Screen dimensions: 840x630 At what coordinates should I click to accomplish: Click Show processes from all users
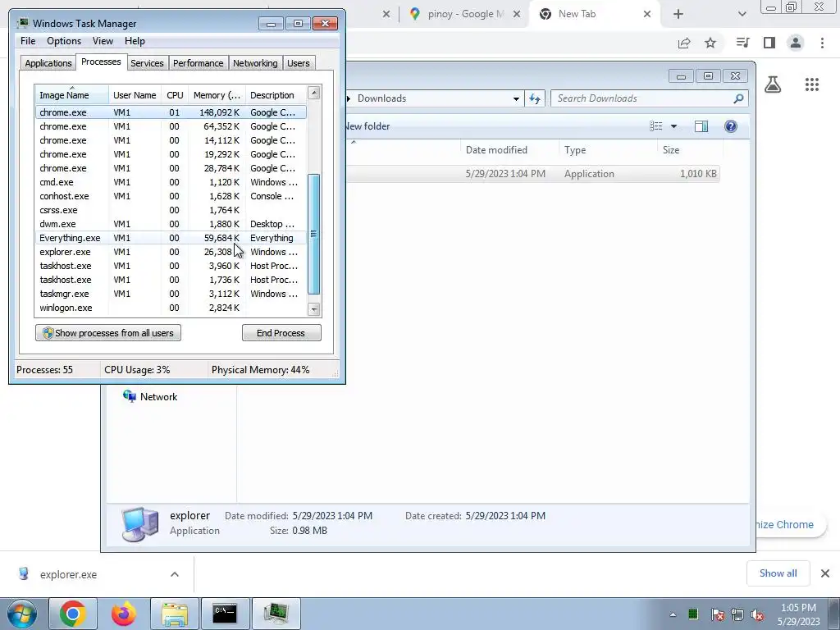click(x=108, y=333)
